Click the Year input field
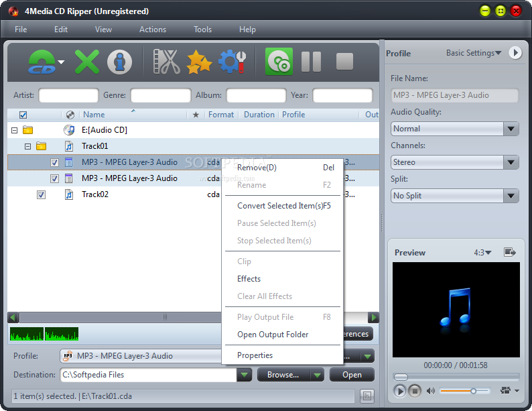The width and height of the screenshot is (532, 411). pos(342,95)
